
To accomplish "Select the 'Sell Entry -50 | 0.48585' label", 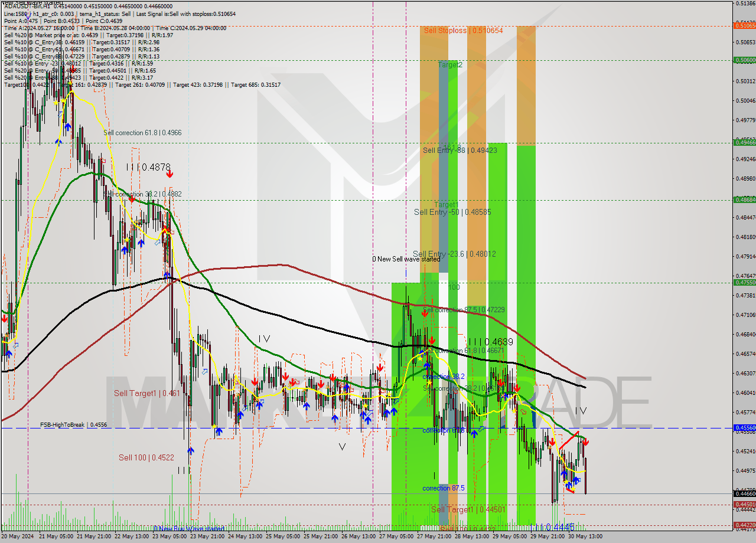I will click(452, 212).
